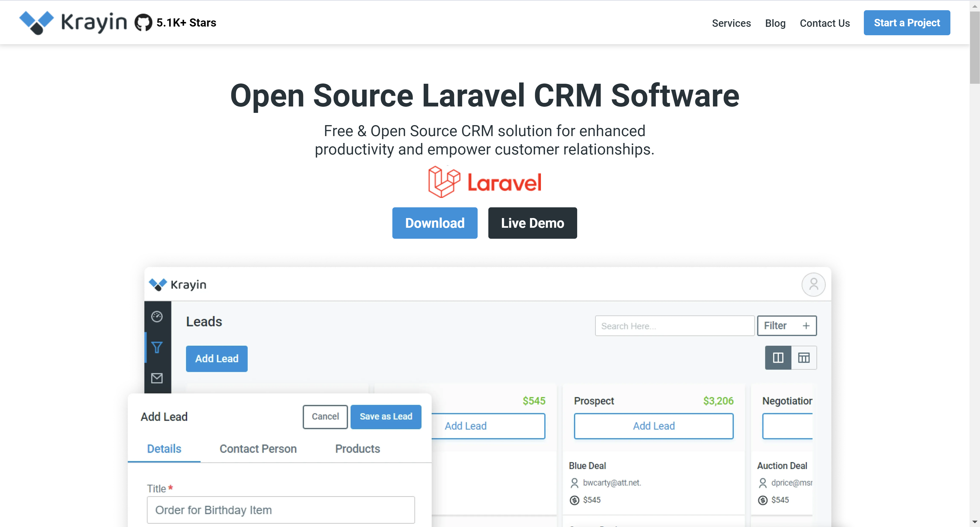Open the Services nav link
This screenshot has height=527, width=980.
[x=731, y=23]
